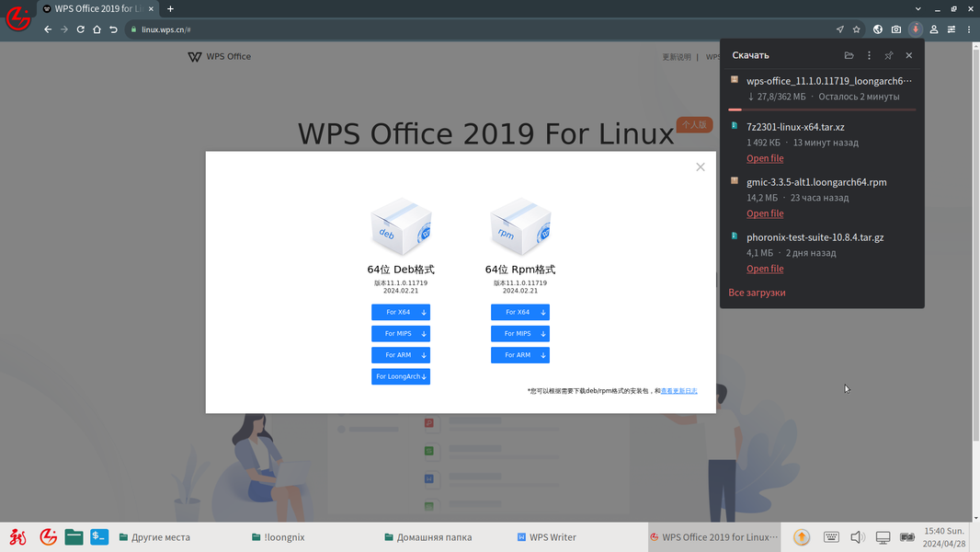Open battery status tray icon

click(907, 537)
